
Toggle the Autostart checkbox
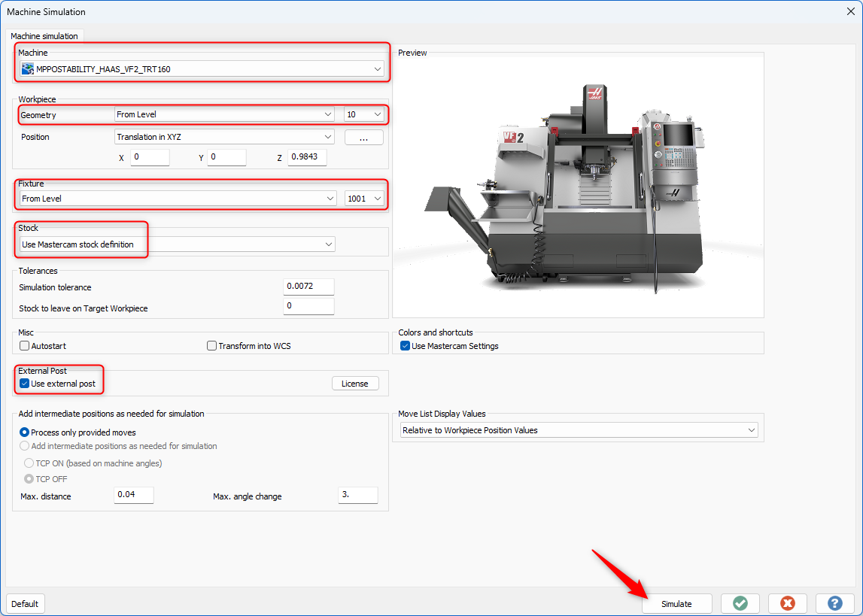click(x=24, y=346)
